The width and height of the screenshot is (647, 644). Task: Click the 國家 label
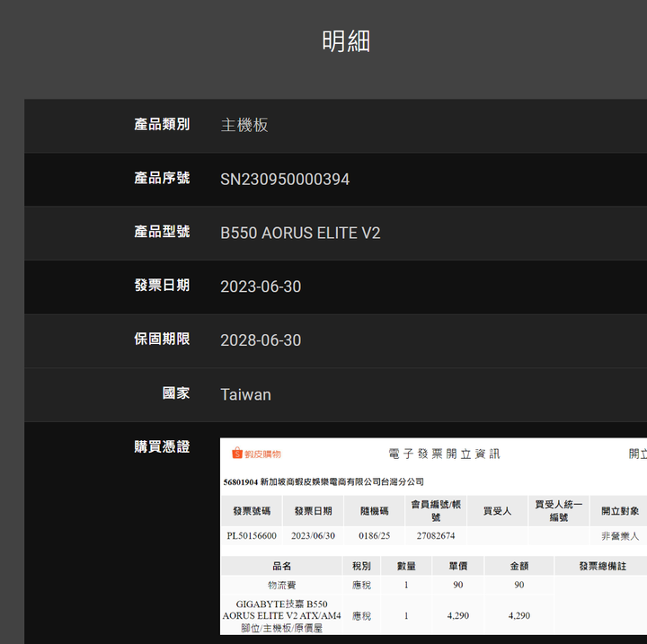(x=176, y=393)
